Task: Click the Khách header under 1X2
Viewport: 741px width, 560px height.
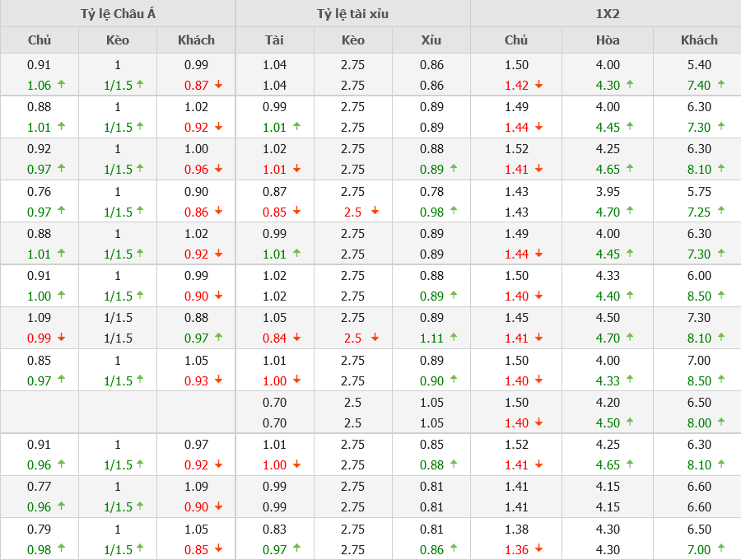Action: click(x=699, y=40)
